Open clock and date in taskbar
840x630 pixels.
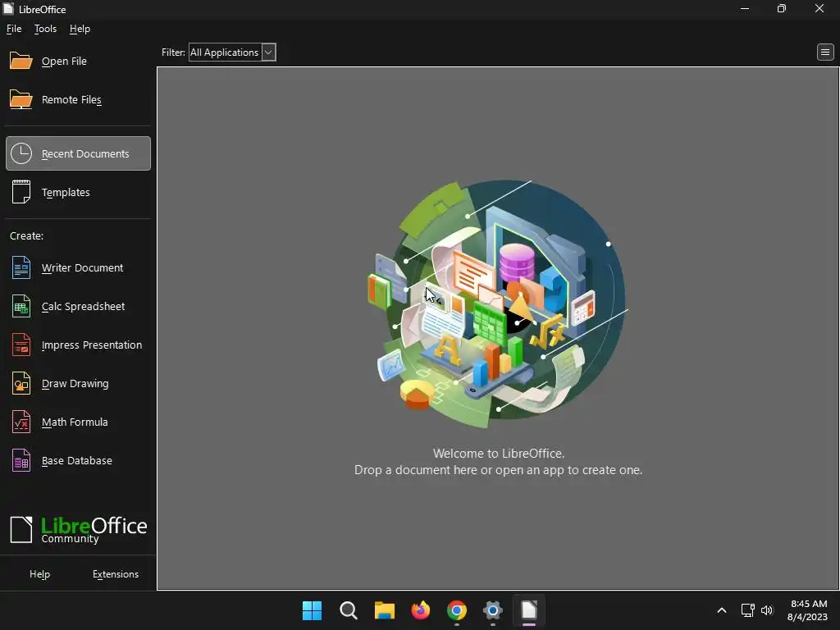click(x=807, y=610)
